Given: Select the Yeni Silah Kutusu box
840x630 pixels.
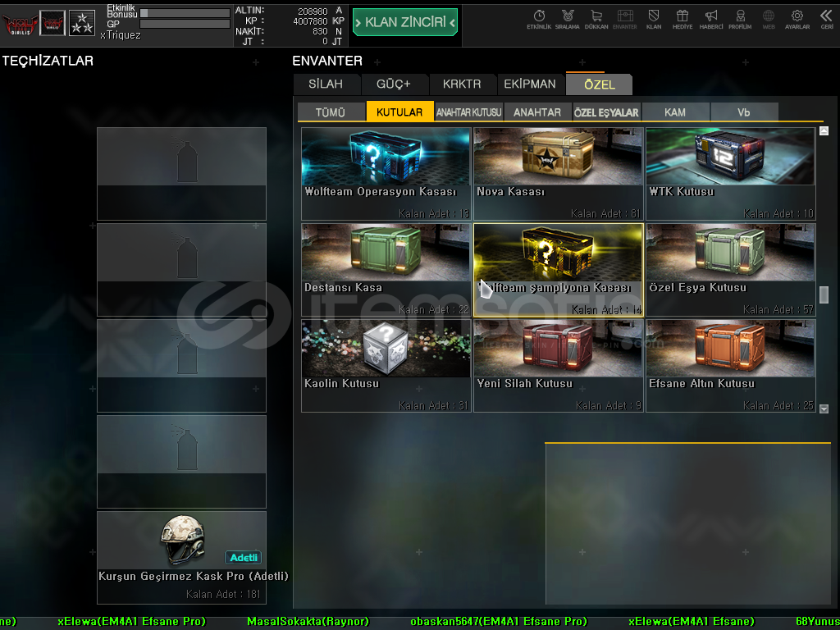Looking at the screenshot, I should click(x=558, y=365).
